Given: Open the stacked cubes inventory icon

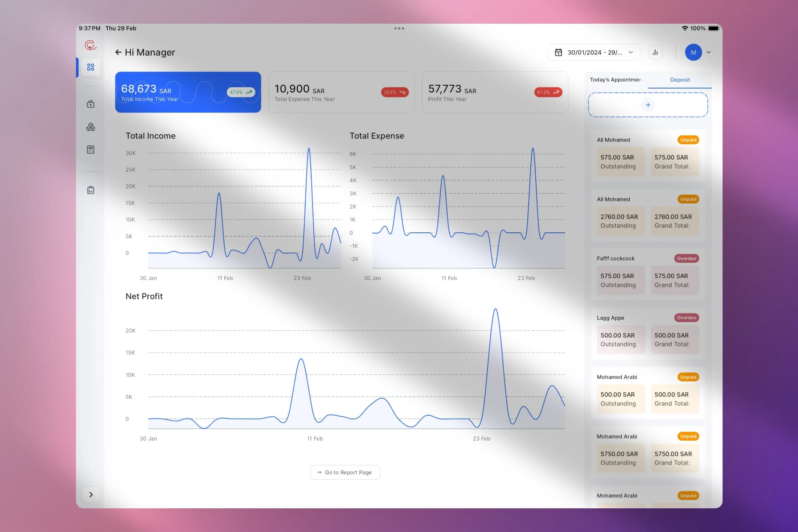Looking at the screenshot, I should (x=91, y=127).
